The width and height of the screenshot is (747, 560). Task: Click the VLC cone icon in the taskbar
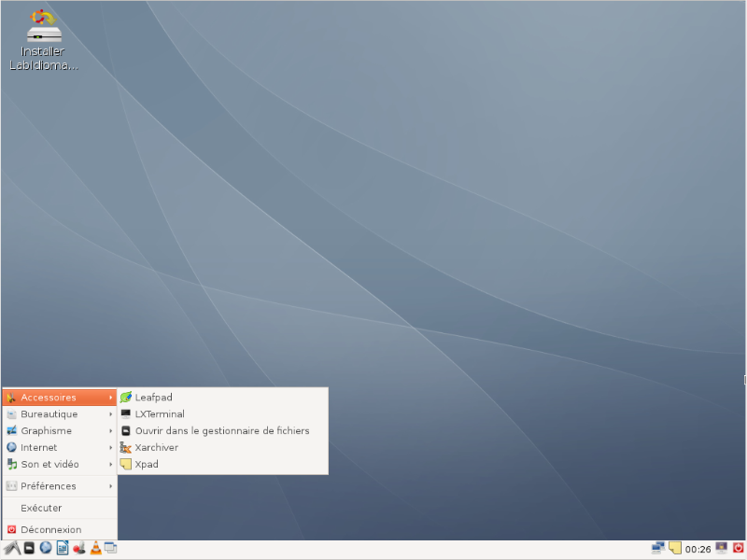[x=95, y=549]
